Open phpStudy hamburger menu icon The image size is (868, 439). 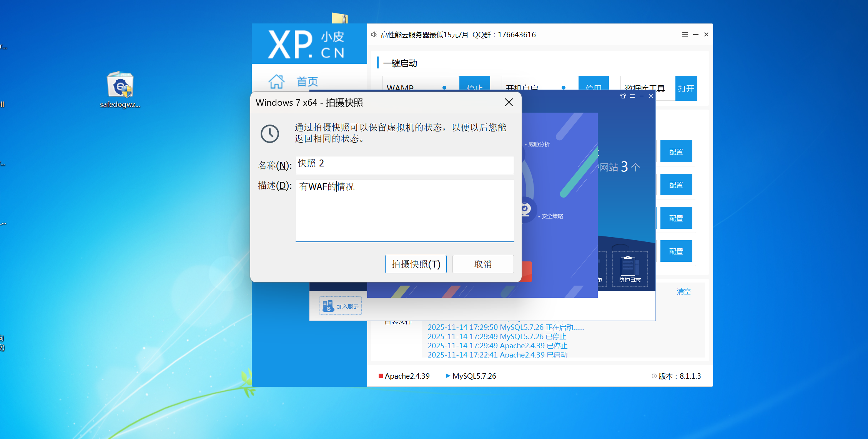[685, 35]
